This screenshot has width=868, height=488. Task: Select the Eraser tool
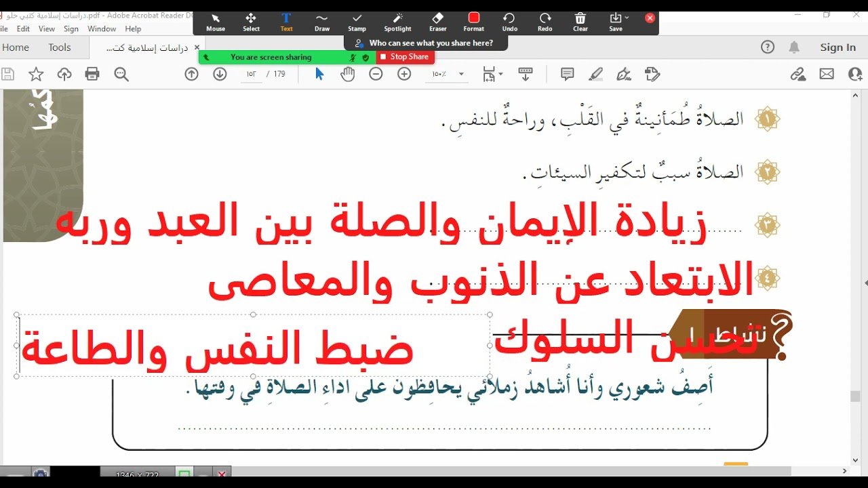tap(438, 22)
